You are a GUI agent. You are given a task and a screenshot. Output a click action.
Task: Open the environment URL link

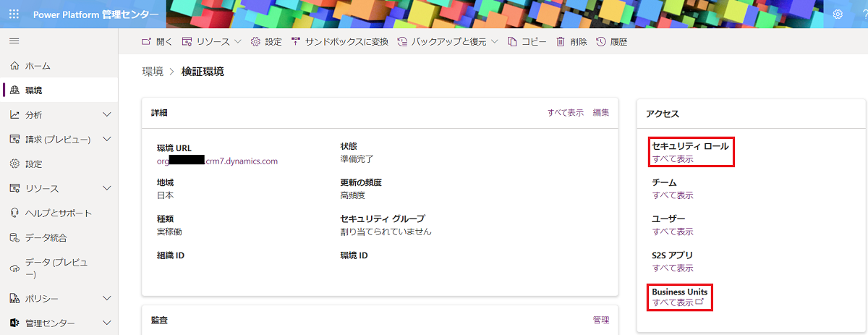tap(217, 161)
